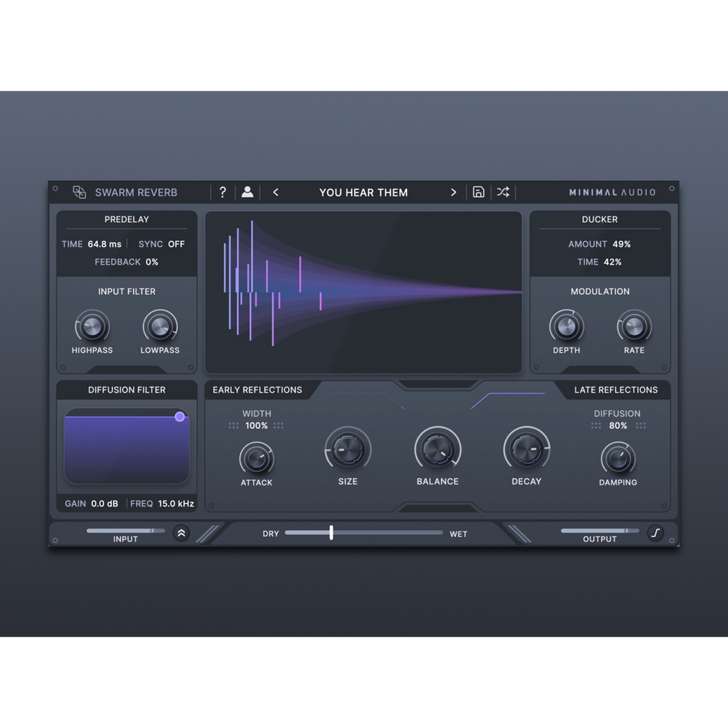Save preset with floppy disk icon
The height and width of the screenshot is (728, 728).
click(479, 192)
